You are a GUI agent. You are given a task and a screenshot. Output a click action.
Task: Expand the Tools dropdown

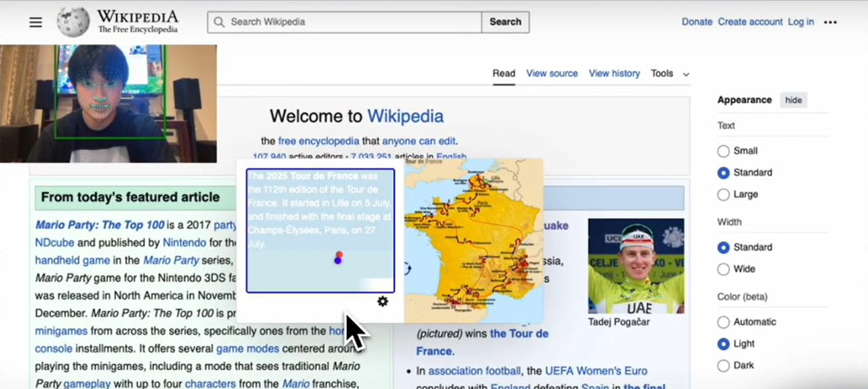(670, 73)
